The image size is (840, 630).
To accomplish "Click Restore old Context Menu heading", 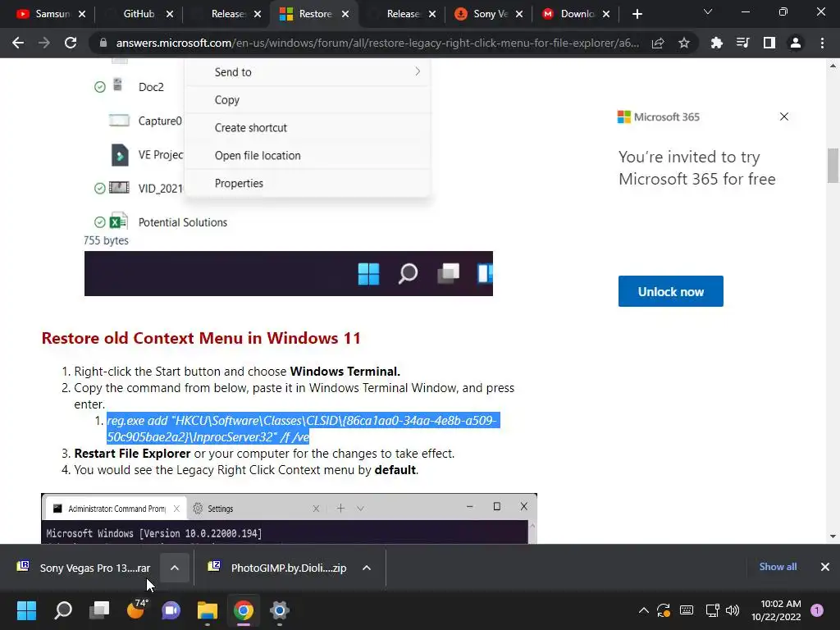I will (201, 338).
